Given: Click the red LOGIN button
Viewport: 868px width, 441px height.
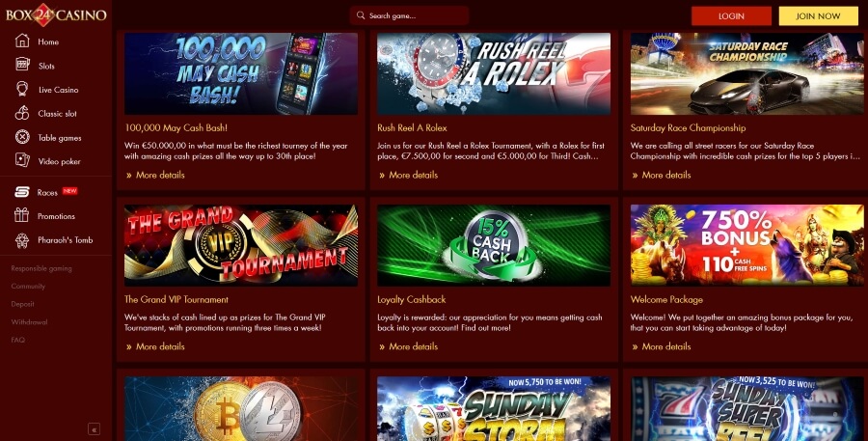Looking at the screenshot, I should tap(731, 16).
